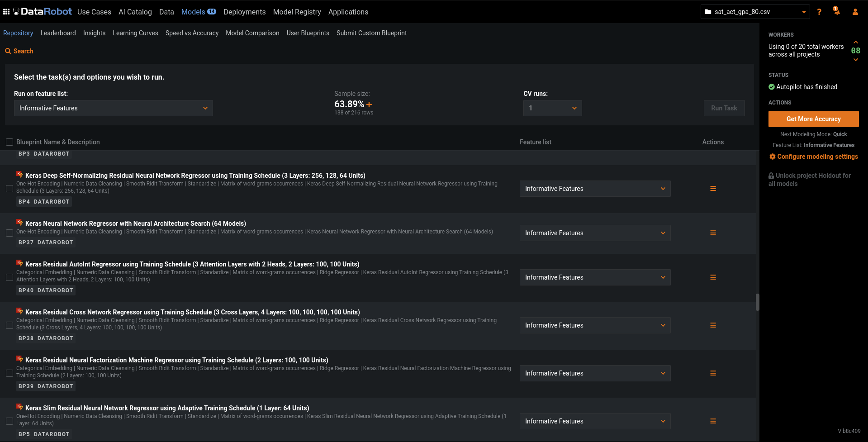Select all blueprints with header checkbox
Viewport: 868px width, 442px height.
[x=9, y=142]
